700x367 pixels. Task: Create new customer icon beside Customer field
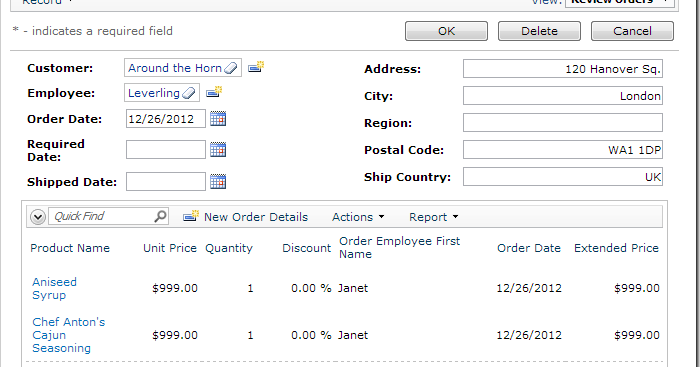pyautogui.click(x=256, y=67)
